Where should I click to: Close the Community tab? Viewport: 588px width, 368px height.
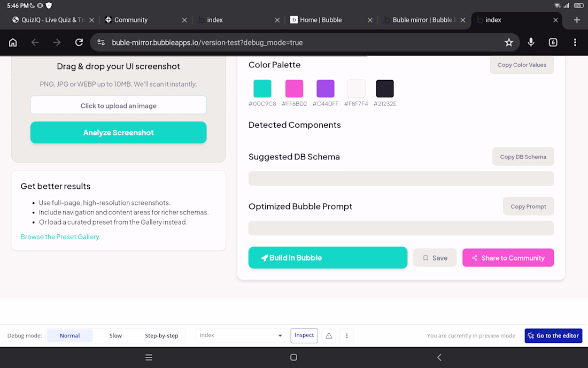(x=184, y=20)
